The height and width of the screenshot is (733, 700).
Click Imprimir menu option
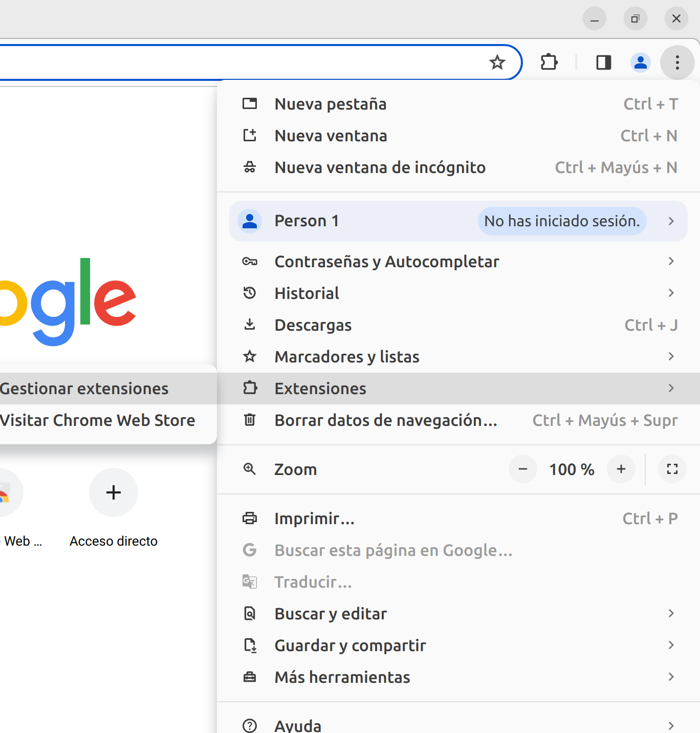click(314, 519)
